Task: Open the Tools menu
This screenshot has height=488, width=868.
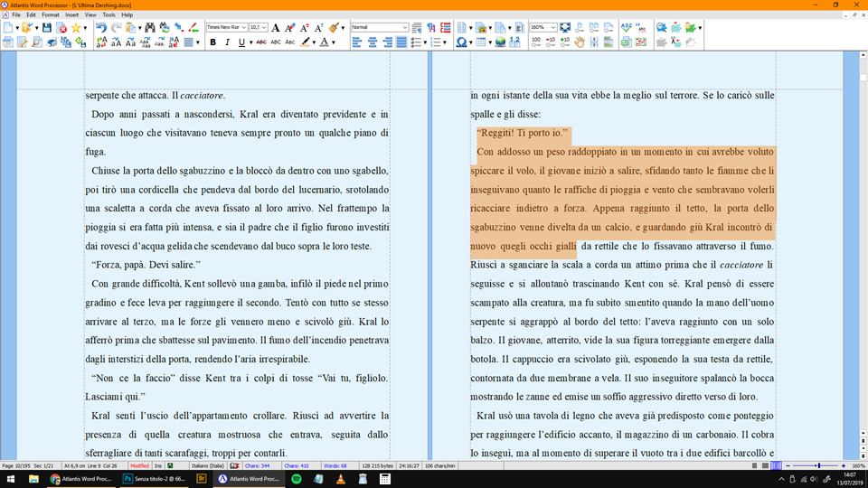Action: click(x=108, y=15)
